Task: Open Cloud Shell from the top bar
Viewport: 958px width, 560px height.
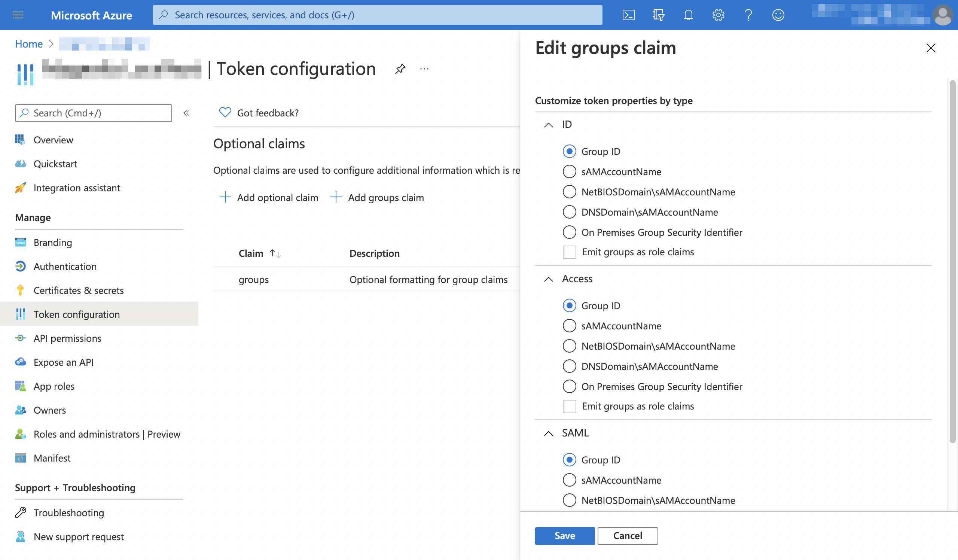Action: [628, 15]
